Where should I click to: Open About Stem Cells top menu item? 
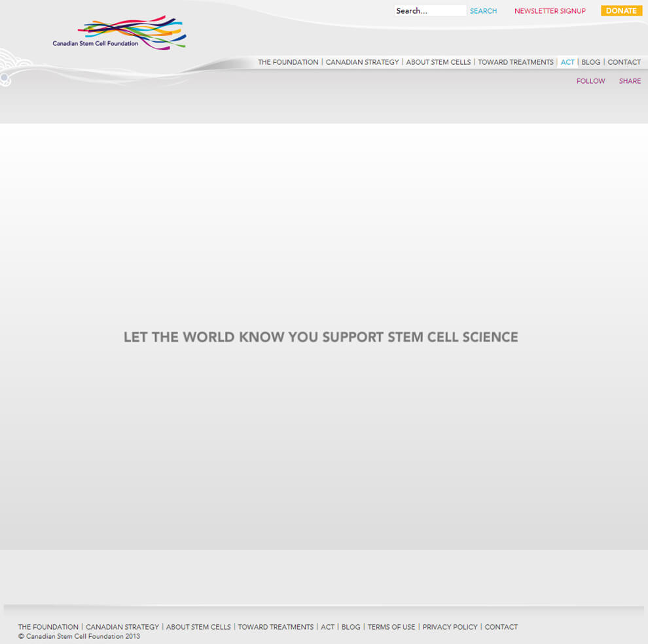[438, 62]
